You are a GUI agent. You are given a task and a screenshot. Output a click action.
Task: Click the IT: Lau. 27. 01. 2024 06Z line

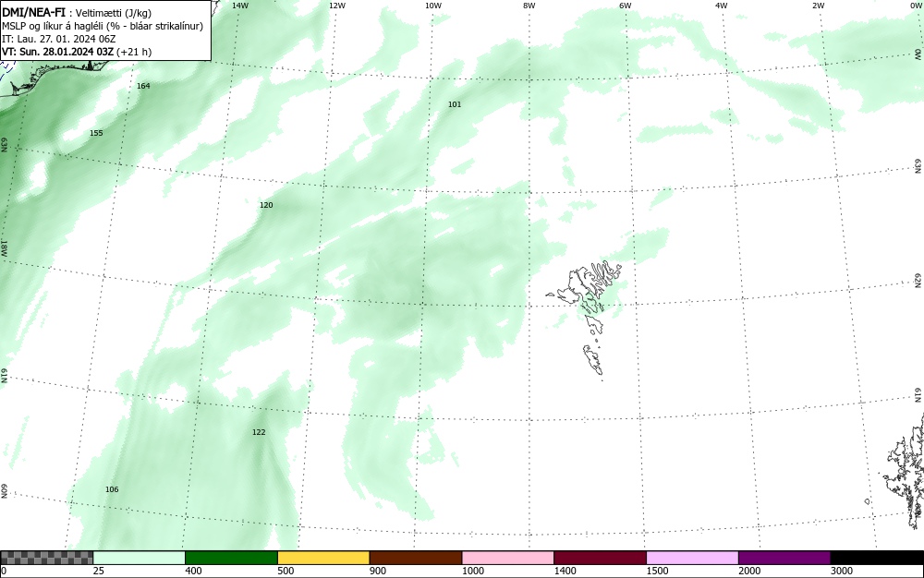pos(59,39)
